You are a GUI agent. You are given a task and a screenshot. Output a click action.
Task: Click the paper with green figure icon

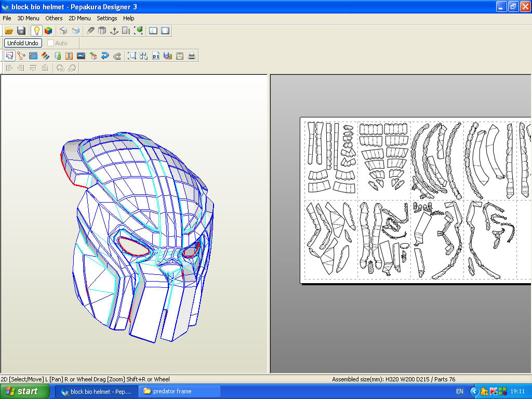57,56
